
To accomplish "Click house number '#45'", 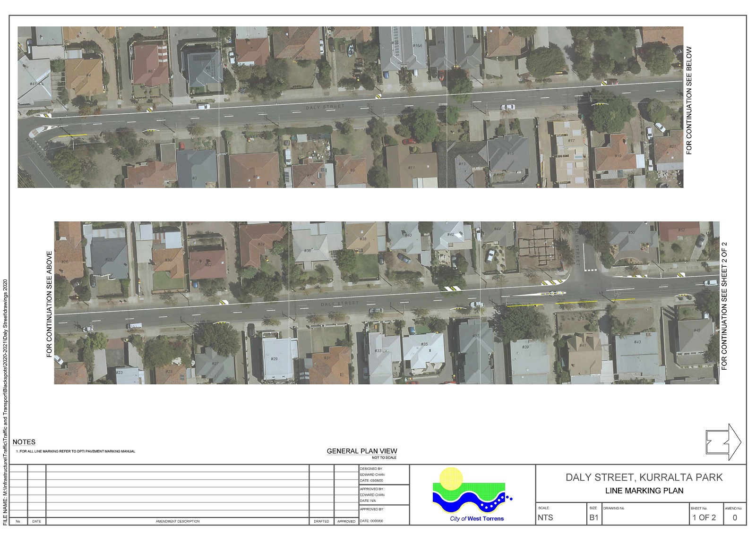I will click(x=697, y=331).
